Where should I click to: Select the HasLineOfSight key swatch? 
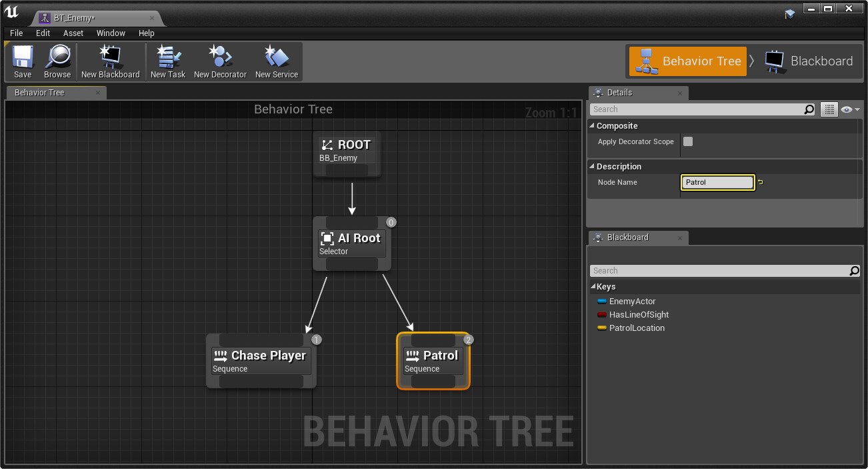pos(602,314)
